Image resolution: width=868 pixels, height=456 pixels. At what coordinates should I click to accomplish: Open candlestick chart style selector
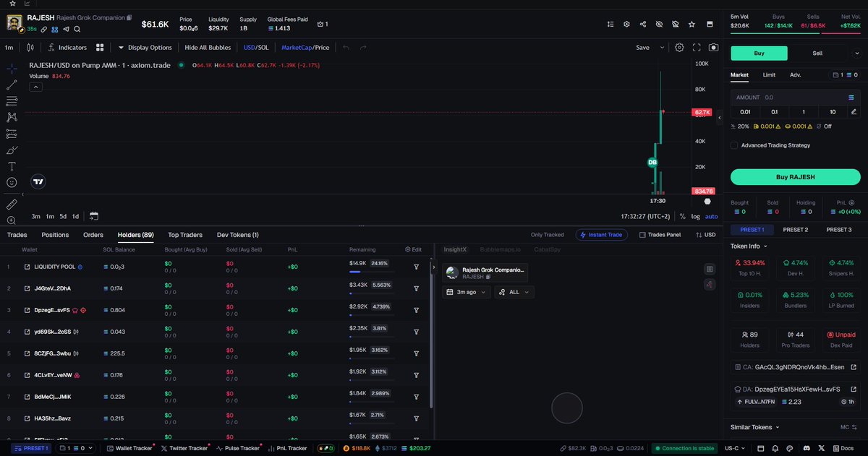(x=30, y=48)
